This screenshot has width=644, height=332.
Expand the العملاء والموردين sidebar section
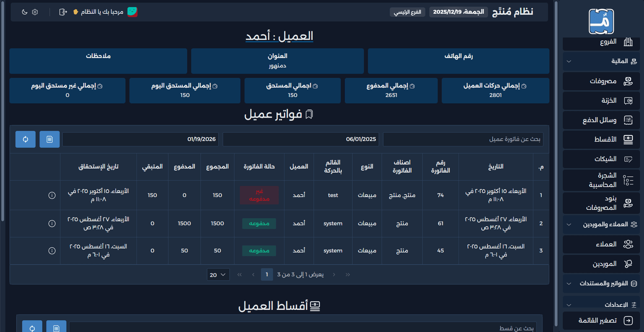tap(601, 224)
